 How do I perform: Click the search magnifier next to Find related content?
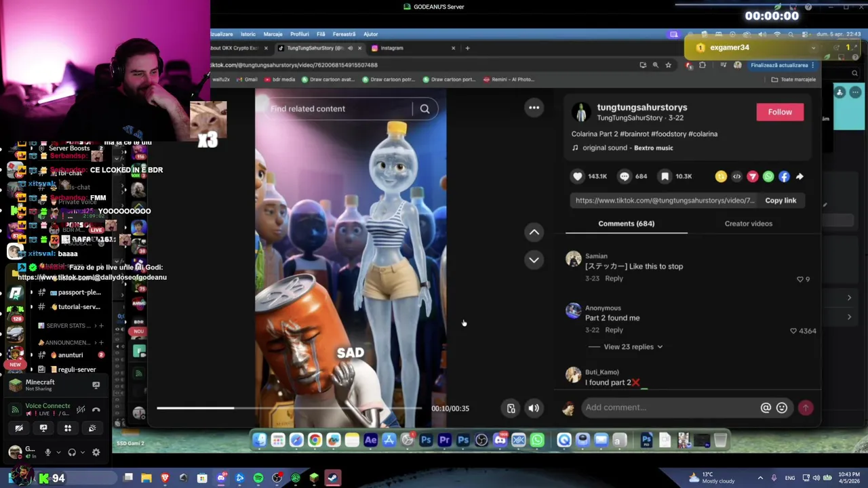[x=425, y=108]
